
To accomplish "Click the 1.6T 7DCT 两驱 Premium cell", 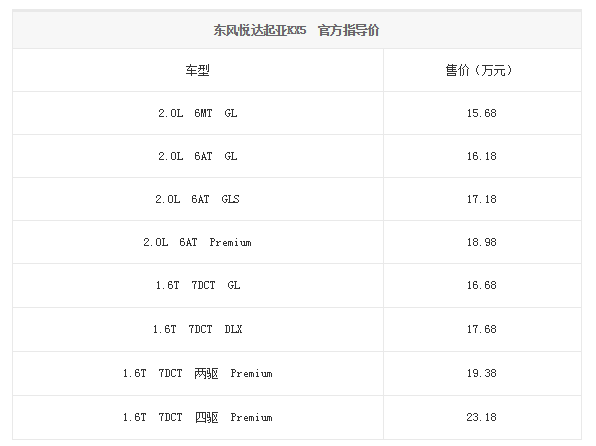I will click(197, 373).
